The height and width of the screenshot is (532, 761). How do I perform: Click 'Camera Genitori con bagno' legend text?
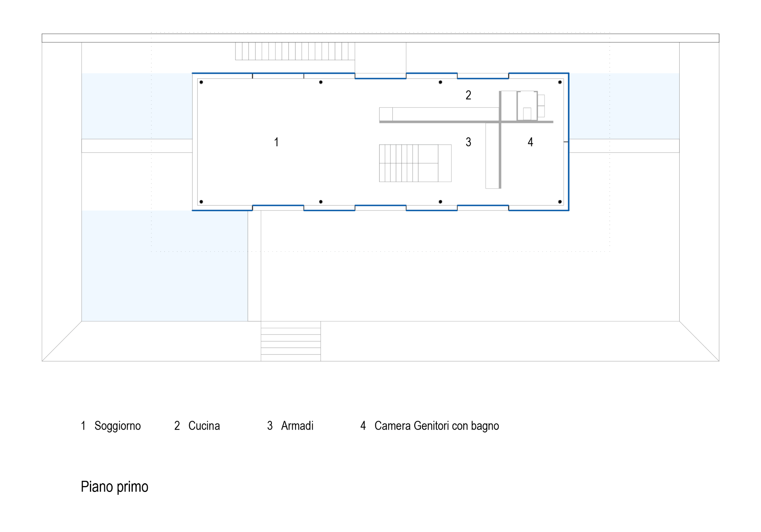point(436,426)
